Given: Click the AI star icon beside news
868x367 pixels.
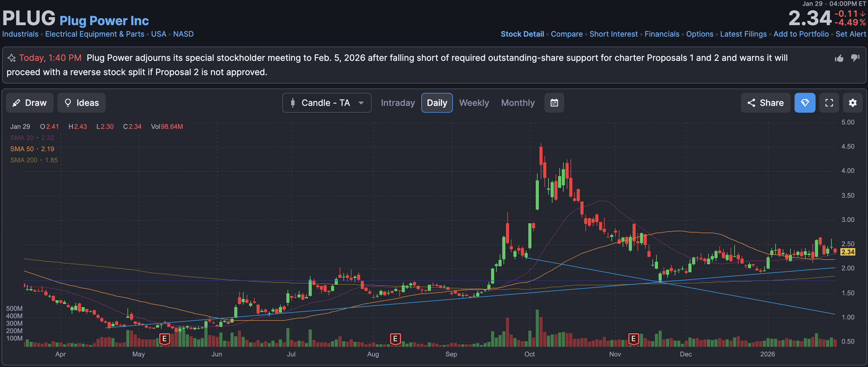Looking at the screenshot, I should click(11, 58).
